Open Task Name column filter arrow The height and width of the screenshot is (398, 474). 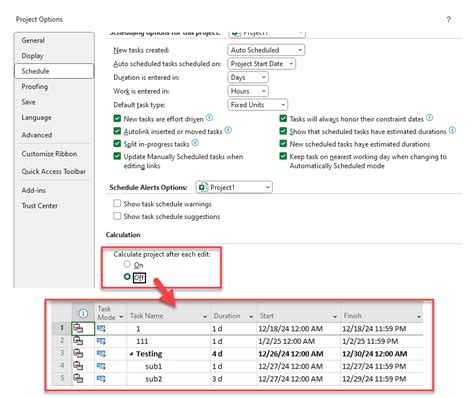[x=205, y=317]
